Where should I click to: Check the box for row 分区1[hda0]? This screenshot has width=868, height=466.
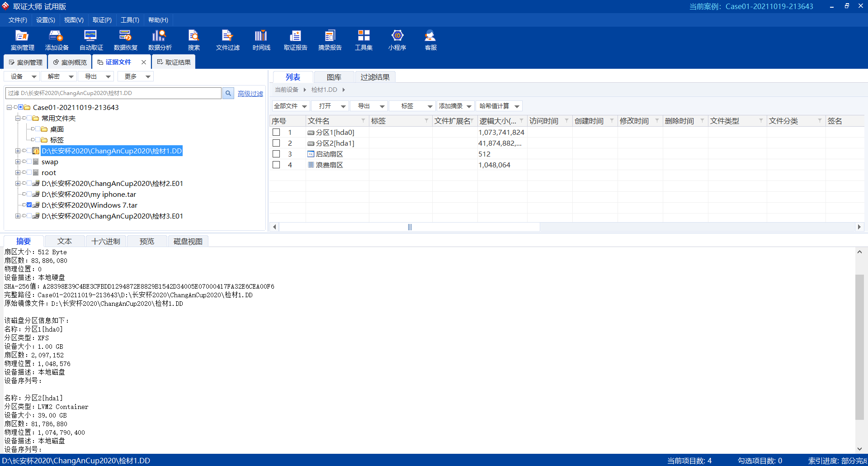tap(276, 133)
